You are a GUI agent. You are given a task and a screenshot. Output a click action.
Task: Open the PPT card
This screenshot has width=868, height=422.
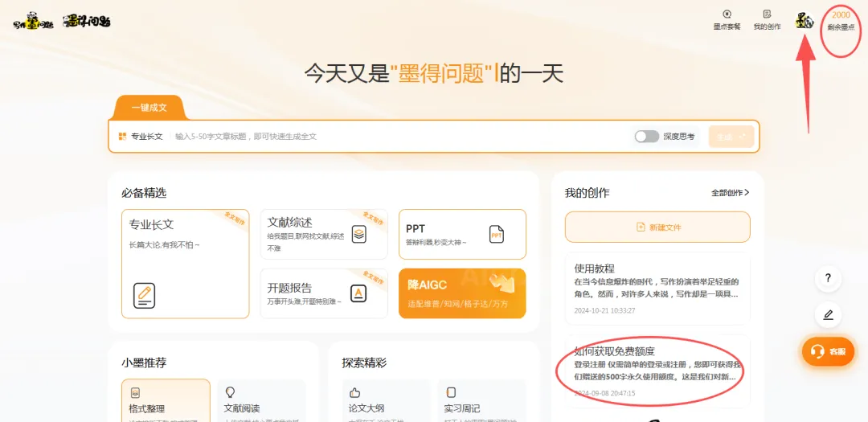point(462,234)
